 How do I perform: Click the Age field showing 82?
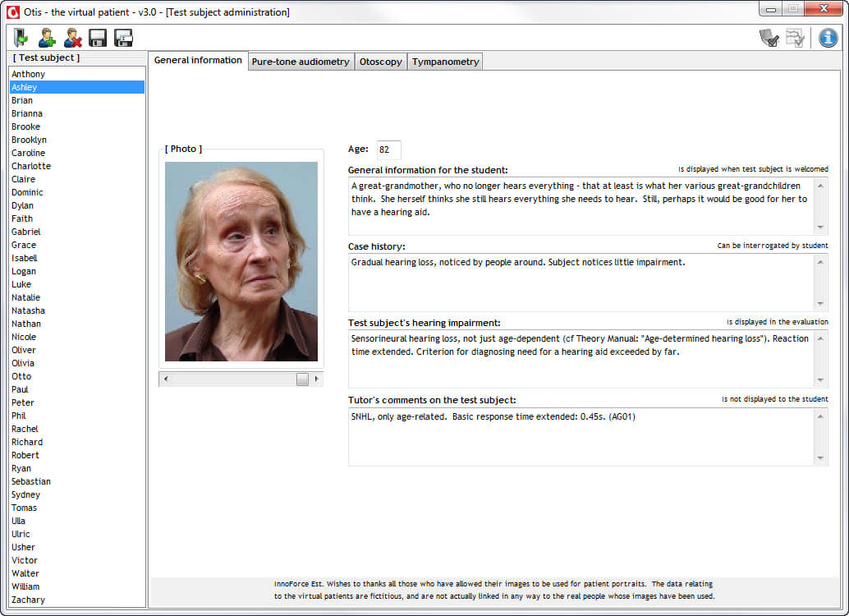(388, 149)
